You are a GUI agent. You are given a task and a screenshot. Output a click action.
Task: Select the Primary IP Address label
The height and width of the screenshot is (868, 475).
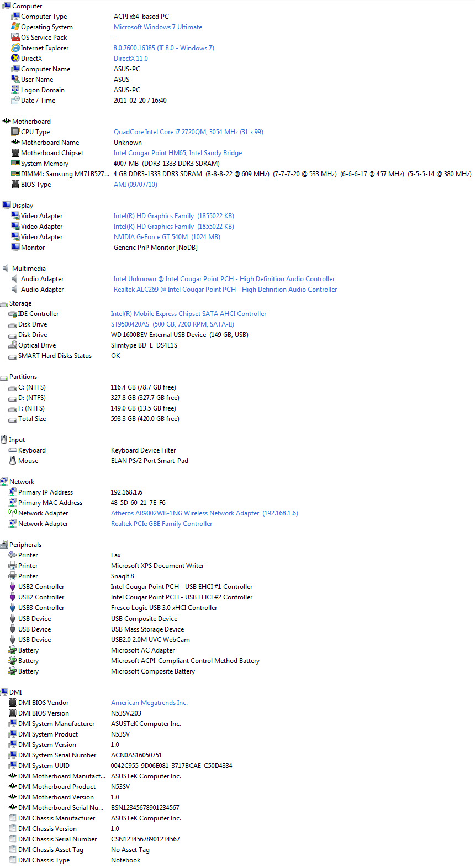coord(45,492)
